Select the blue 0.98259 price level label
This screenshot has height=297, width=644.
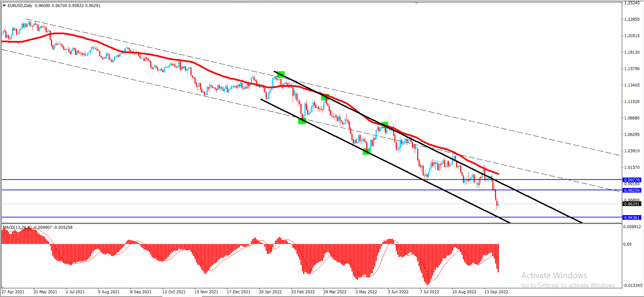pyautogui.click(x=632, y=190)
